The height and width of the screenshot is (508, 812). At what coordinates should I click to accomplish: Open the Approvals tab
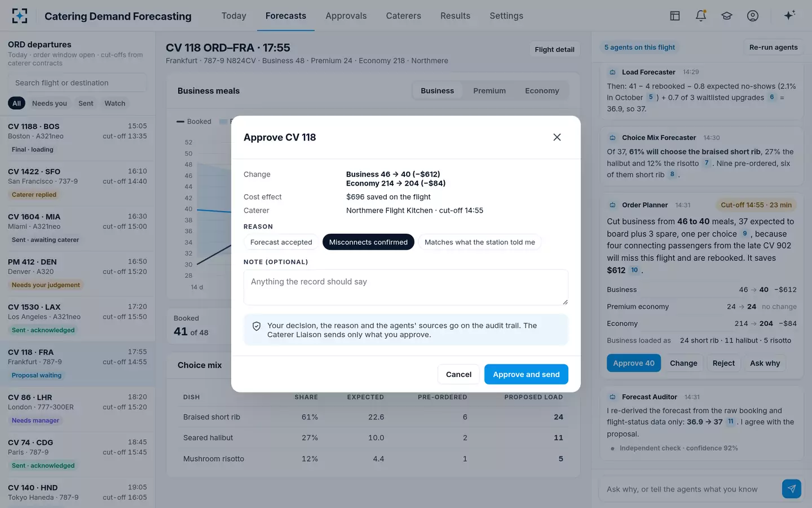(346, 16)
